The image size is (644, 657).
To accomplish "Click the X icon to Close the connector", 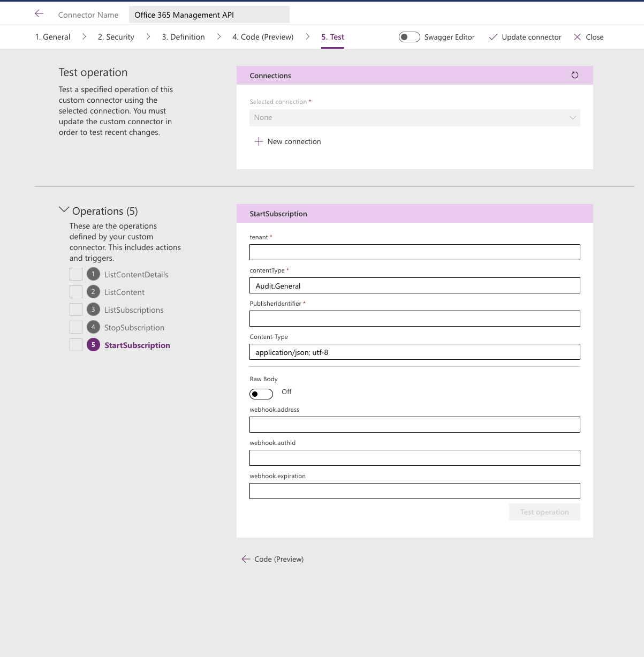I will coord(577,37).
